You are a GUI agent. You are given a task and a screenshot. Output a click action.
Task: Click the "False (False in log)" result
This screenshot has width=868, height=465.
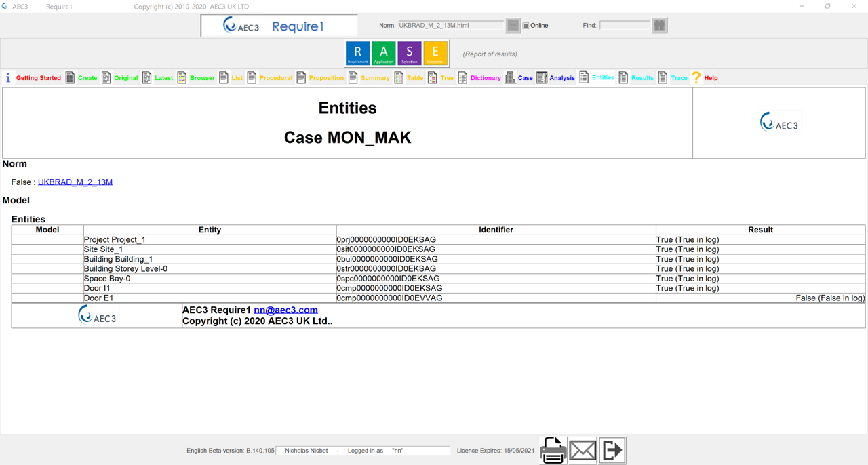pyautogui.click(x=830, y=298)
